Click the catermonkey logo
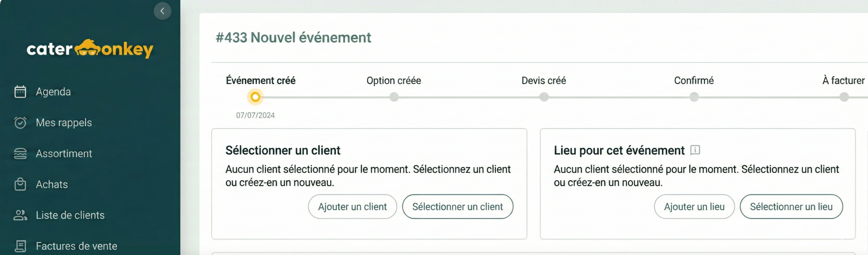 pos(90,49)
